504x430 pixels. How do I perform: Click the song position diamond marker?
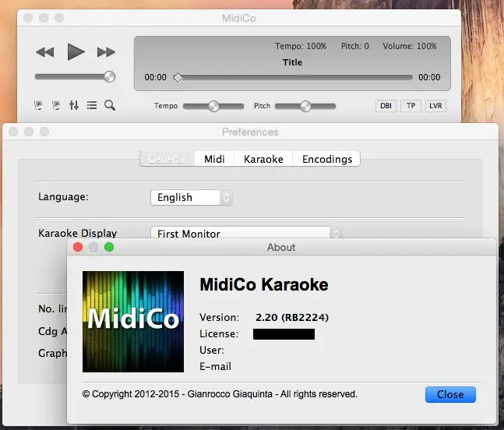[x=178, y=77]
